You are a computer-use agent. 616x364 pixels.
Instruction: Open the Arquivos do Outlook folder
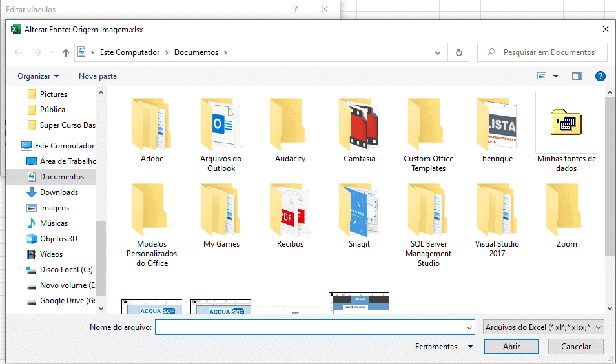click(x=221, y=135)
